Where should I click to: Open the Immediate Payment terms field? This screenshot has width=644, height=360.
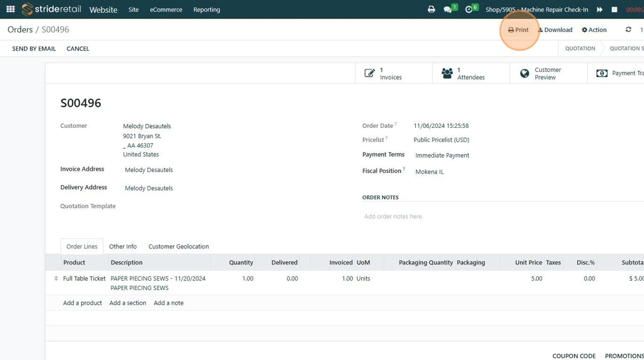(x=442, y=155)
